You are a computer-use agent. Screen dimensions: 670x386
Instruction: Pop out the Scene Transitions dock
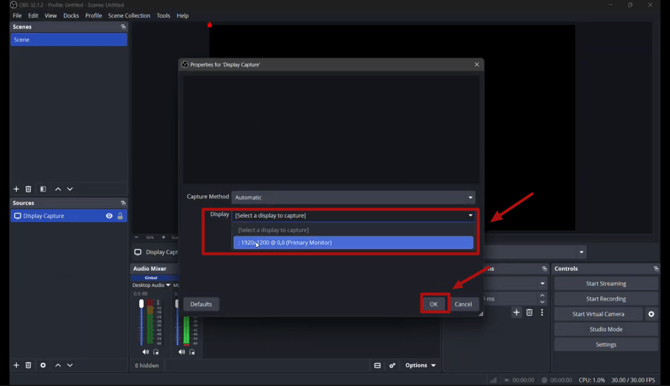click(544, 268)
